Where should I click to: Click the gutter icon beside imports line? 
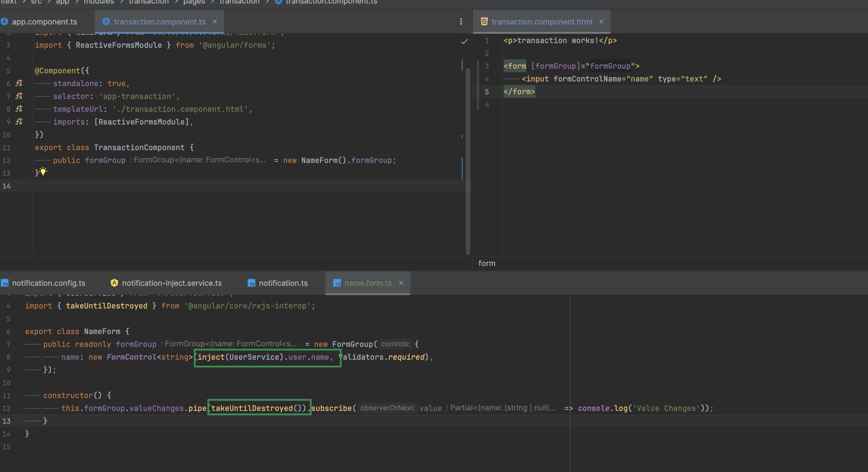point(19,122)
